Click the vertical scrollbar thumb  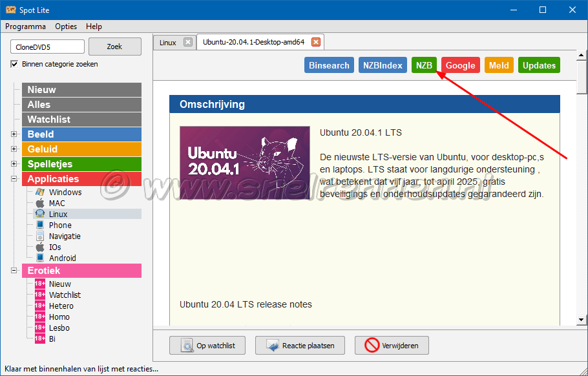(x=582, y=77)
